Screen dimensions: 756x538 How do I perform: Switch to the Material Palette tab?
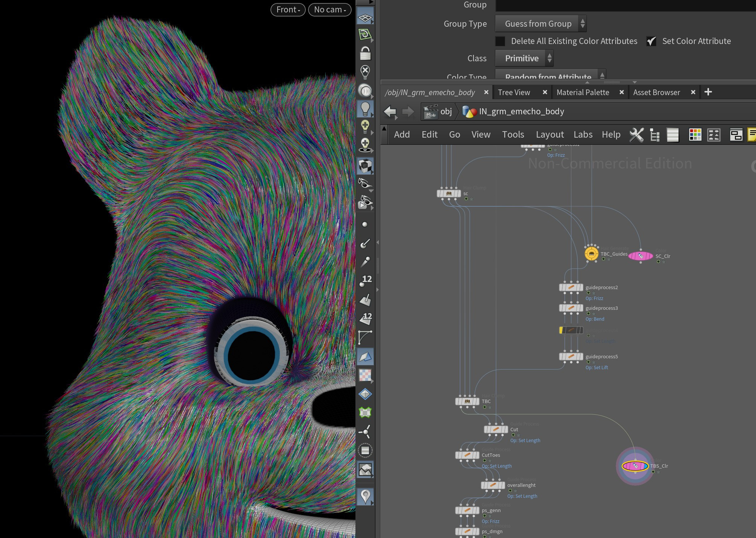tap(583, 92)
